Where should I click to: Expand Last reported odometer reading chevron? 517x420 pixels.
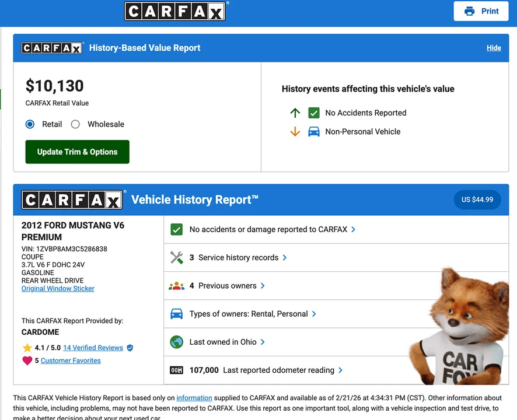pyautogui.click(x=341, y=370)
